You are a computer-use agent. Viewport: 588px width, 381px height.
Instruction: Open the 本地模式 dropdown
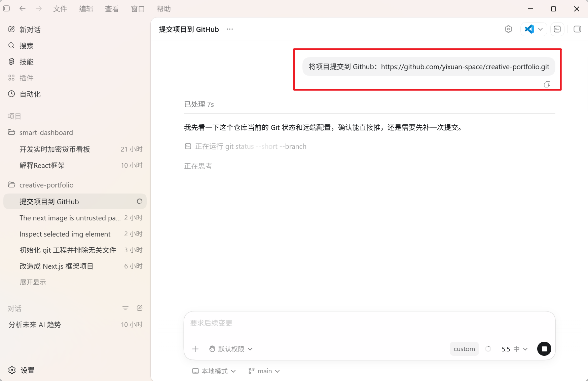tap(214, 371)
